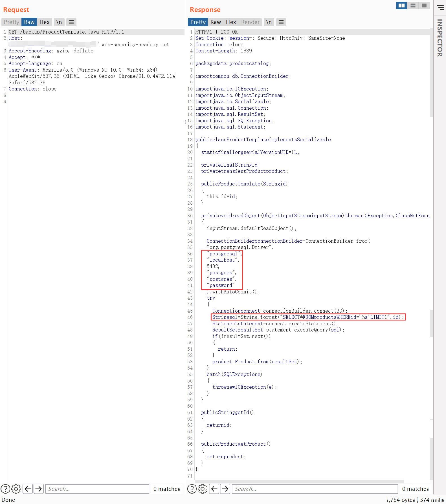The height and width of the screenshot is (504, 446).
Task: Open the Response message options menu
Action: coord(281,22)
